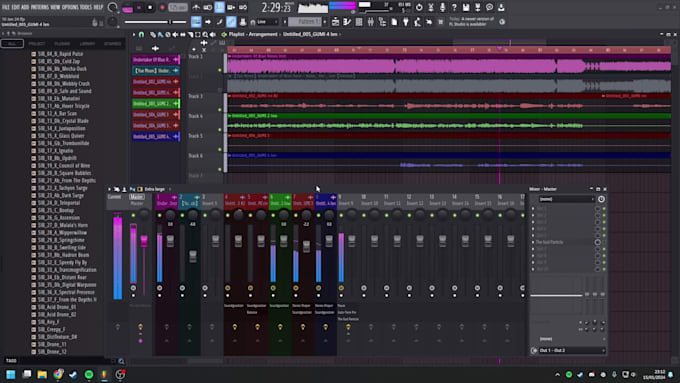Click the browser search magnifier icon
680x383 pixels.
[121, 361]
